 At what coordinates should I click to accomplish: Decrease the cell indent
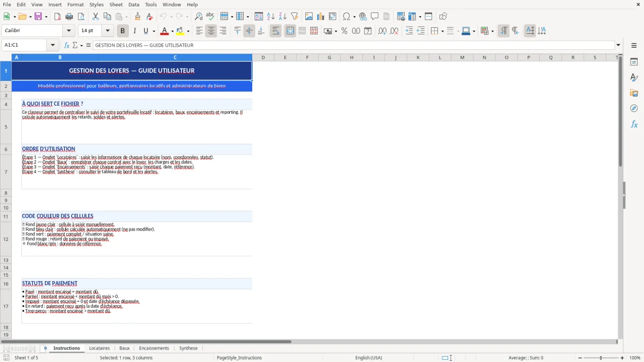(421, 31)
